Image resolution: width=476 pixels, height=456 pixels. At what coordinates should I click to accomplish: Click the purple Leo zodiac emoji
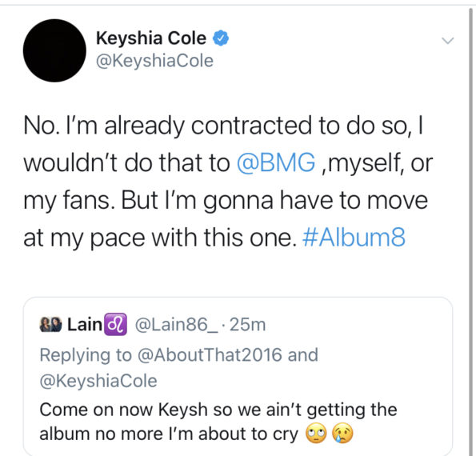pyautogui.click(x=115, y=325)
